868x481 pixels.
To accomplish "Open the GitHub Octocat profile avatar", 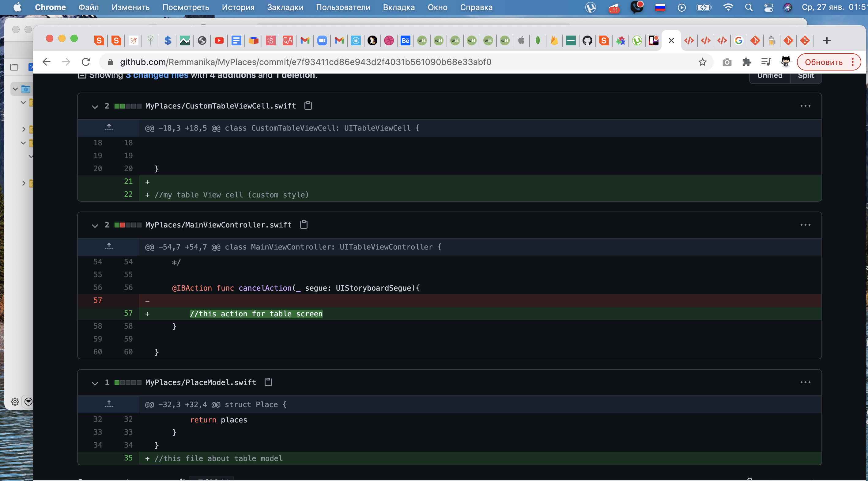I will pyautogui.click(x=785, y=62).
